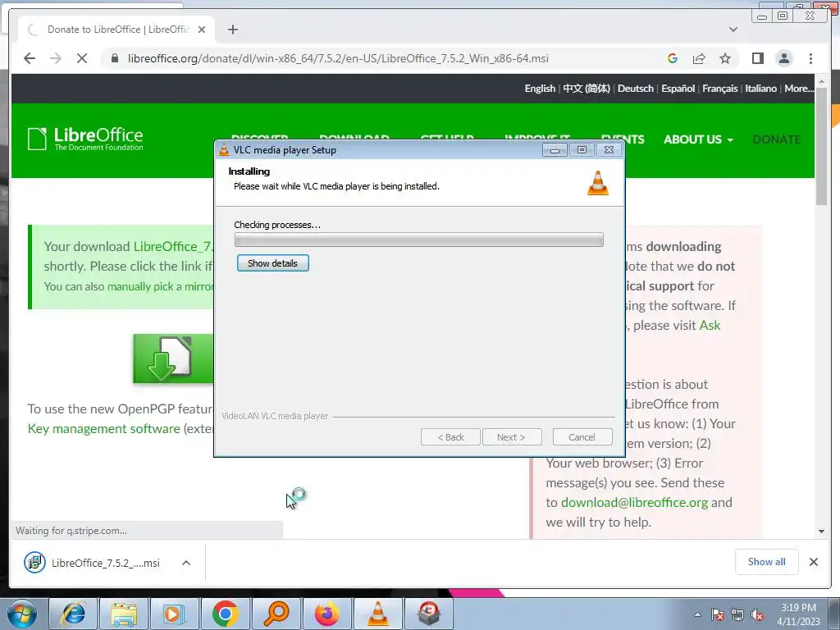This screenshot has height=630, width=840.
Task: Click the muted volume tray icon
Action: (x=757, y=615)
